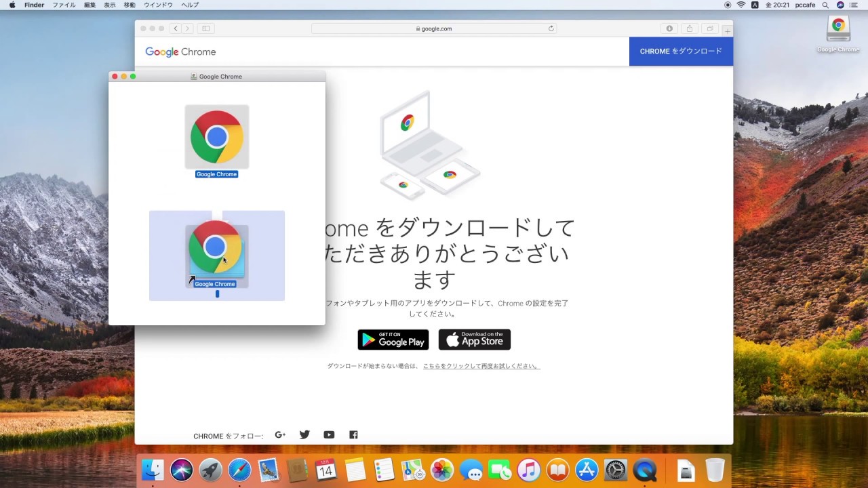Open Contacts book icon in Dock
The image size is (868, 488).
pos(298,470)
